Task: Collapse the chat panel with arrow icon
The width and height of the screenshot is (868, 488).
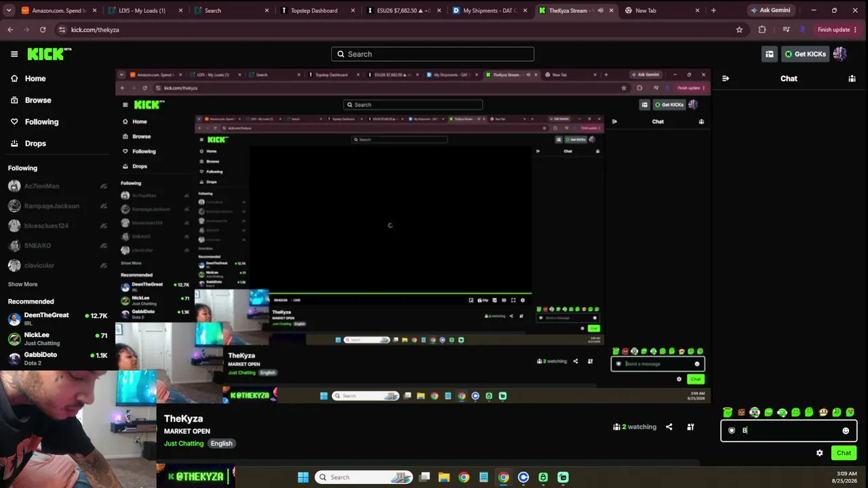Action: pyautogui.click(x=726, y=79)
